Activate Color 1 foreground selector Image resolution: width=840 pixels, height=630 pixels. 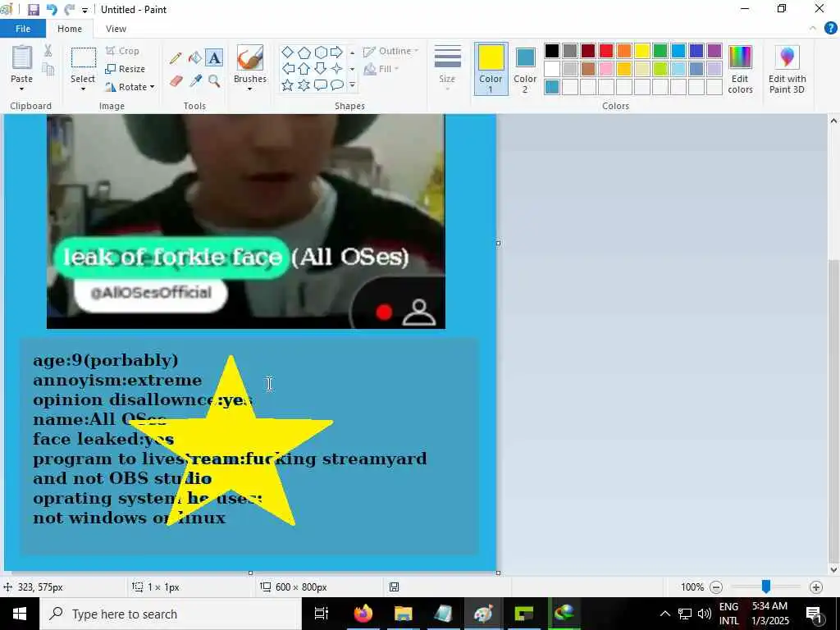[x=491, y=69]
